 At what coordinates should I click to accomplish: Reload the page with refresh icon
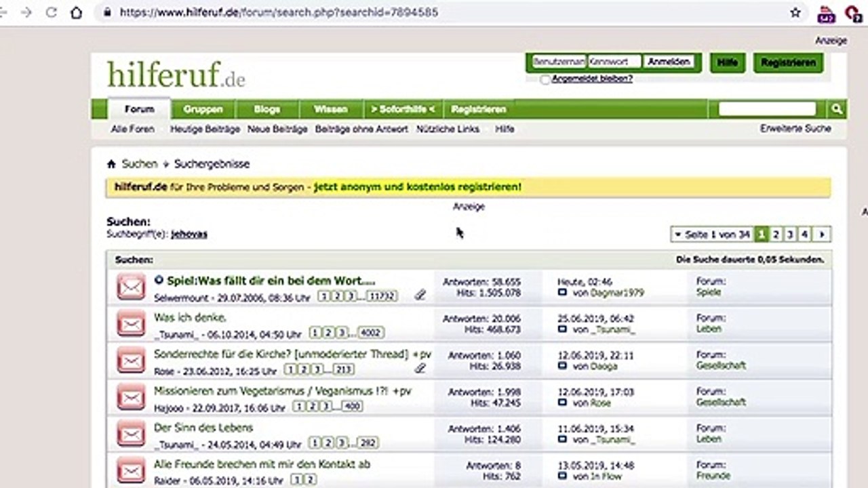click(52, 12)
